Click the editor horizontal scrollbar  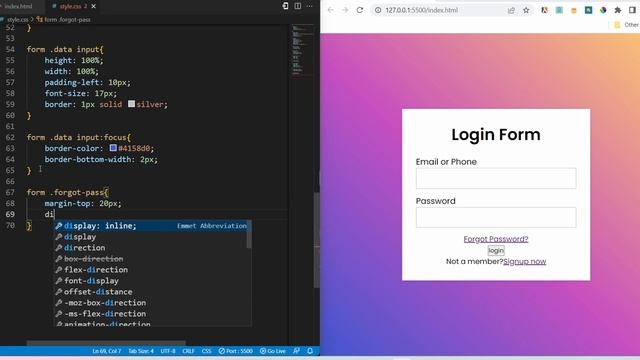[106, 343]
